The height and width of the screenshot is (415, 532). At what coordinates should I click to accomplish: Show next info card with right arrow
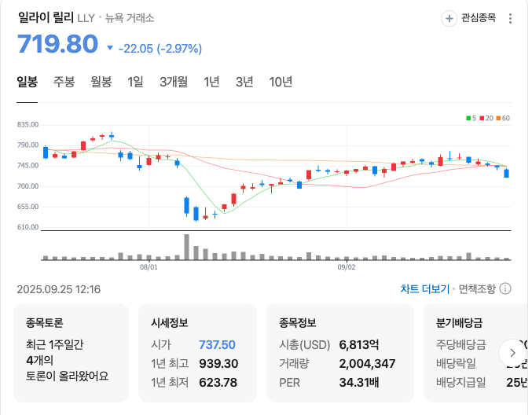512,353
